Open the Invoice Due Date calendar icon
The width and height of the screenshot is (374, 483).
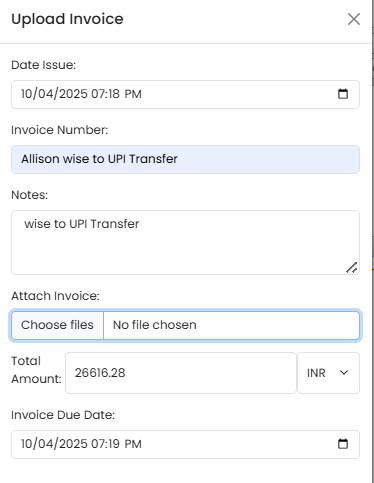[x=343, y=444]
